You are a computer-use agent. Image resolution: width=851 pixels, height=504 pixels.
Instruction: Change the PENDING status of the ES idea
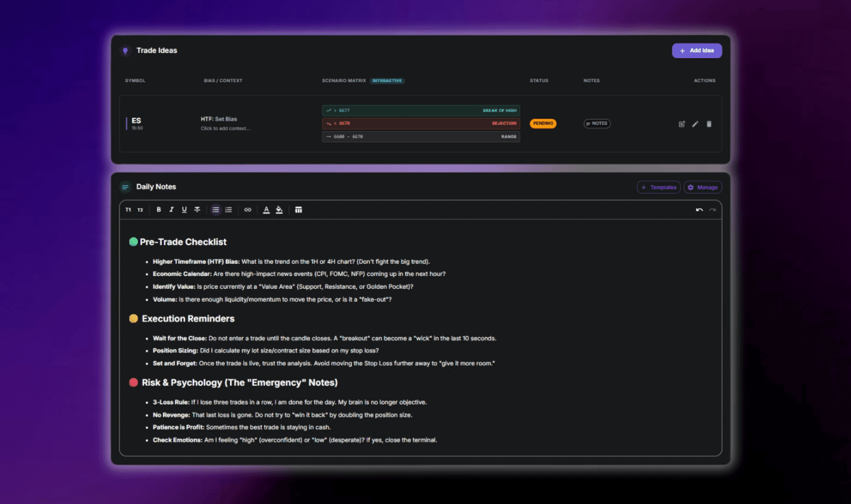pos(542,123)
